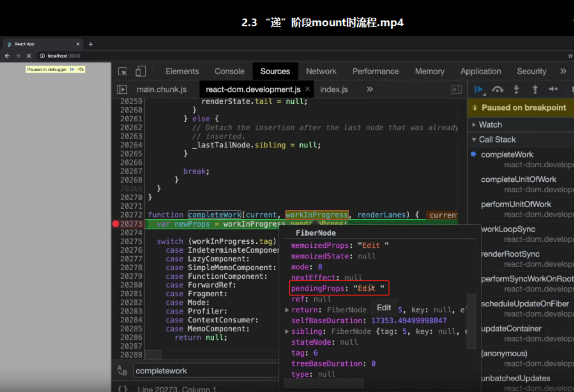Click the code editor horizontal scrollbar
574x392 pixels.
[x=153, y=355]
